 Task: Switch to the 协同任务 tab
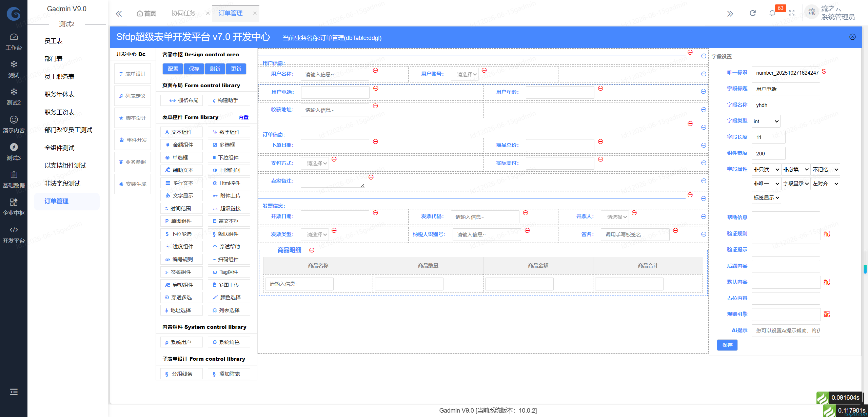tap(184, 13)
